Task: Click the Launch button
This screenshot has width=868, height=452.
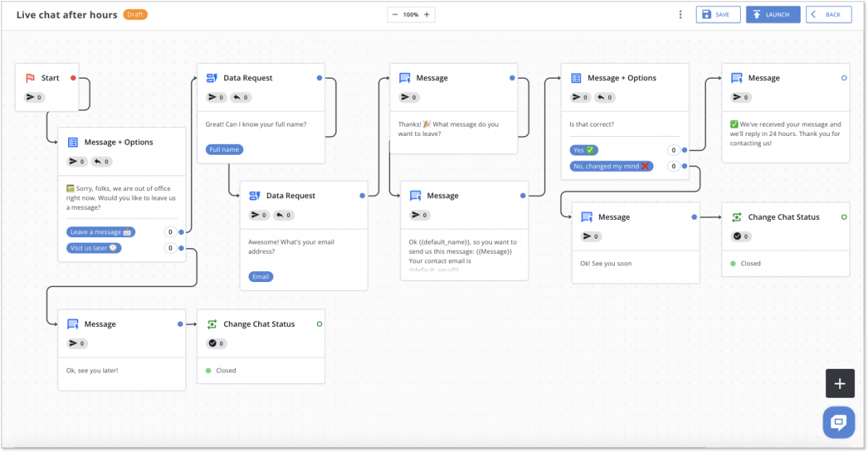Action: [773, 14]
